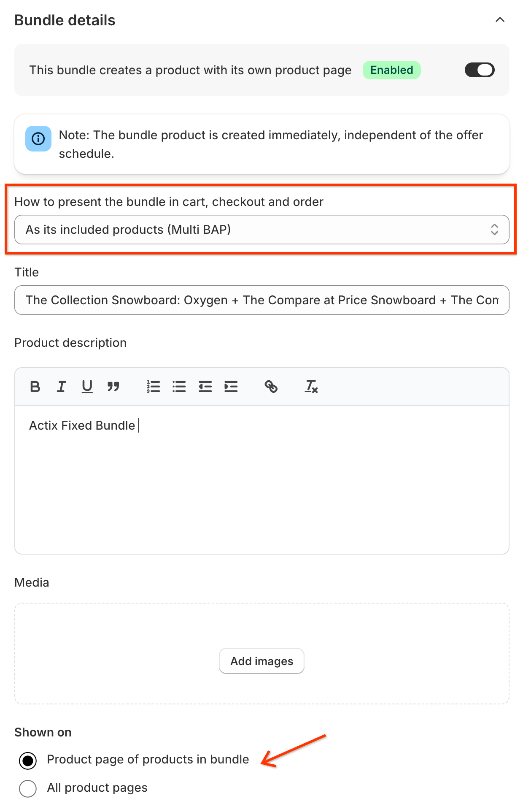Click the Add images button

261,661
